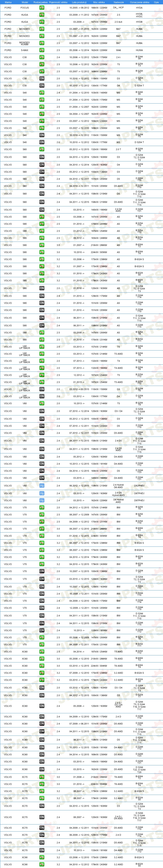The width and height of the screenshot is (163, 868).
Task: Click the Moc silnika column header
Action: point(99,2)
